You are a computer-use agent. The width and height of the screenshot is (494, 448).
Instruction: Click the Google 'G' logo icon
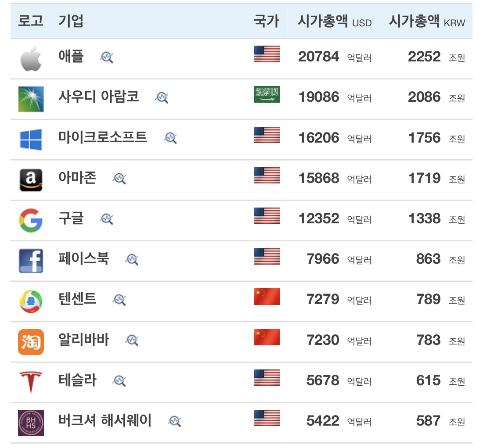pyautogui.click(x=31, y=218)
